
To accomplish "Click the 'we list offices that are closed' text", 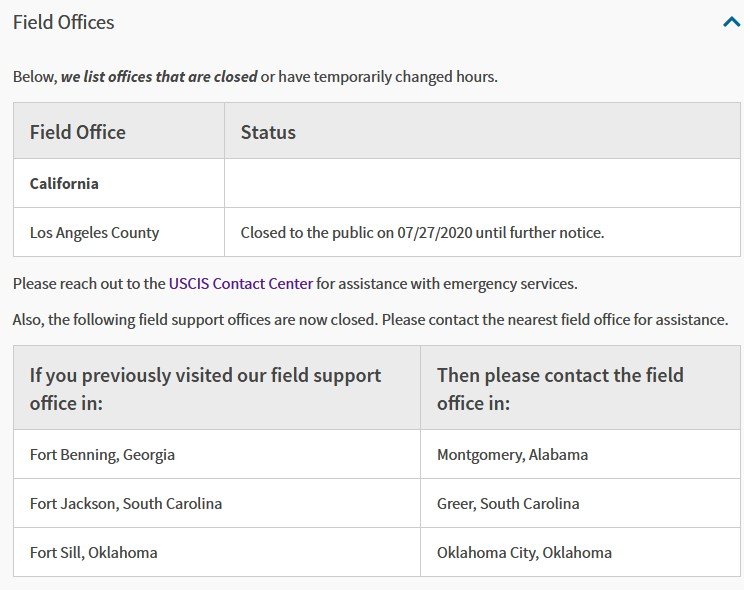I will (x=159, y=76).
